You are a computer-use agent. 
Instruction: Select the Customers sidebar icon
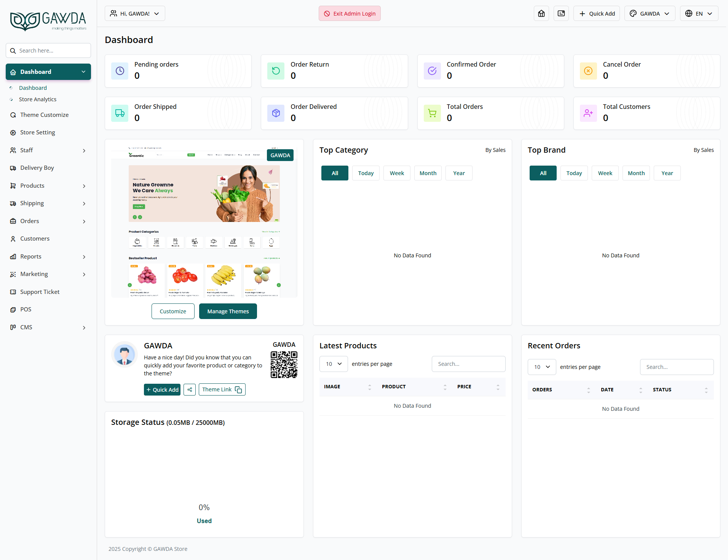click(13, 238)
